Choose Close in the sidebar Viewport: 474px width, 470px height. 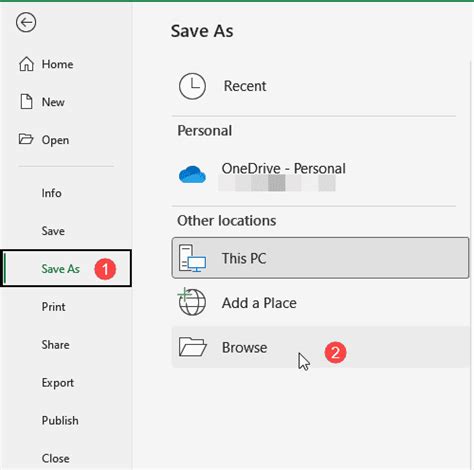pos(55,458)
